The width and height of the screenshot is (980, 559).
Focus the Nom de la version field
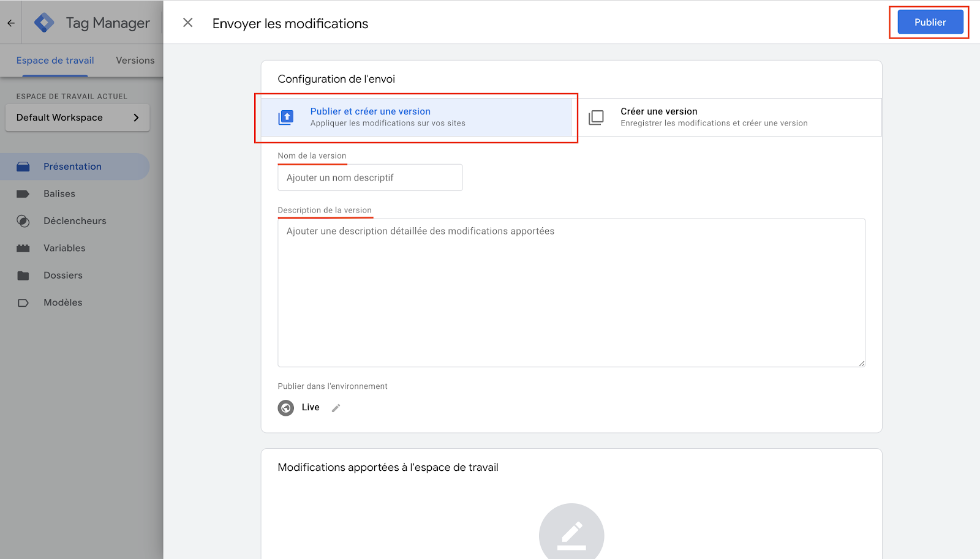(x=370, y=178)
